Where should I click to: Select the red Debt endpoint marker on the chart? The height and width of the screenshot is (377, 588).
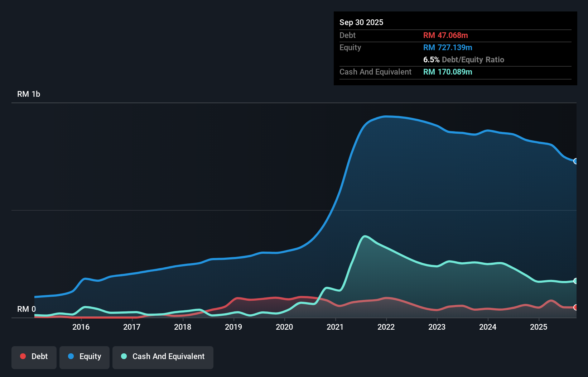575,307
